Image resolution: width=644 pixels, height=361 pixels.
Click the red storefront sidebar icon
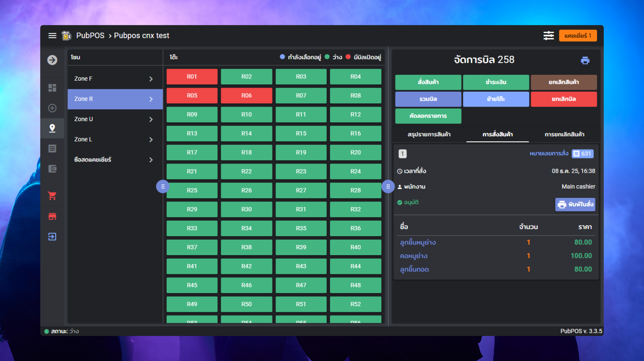point(52,216)
